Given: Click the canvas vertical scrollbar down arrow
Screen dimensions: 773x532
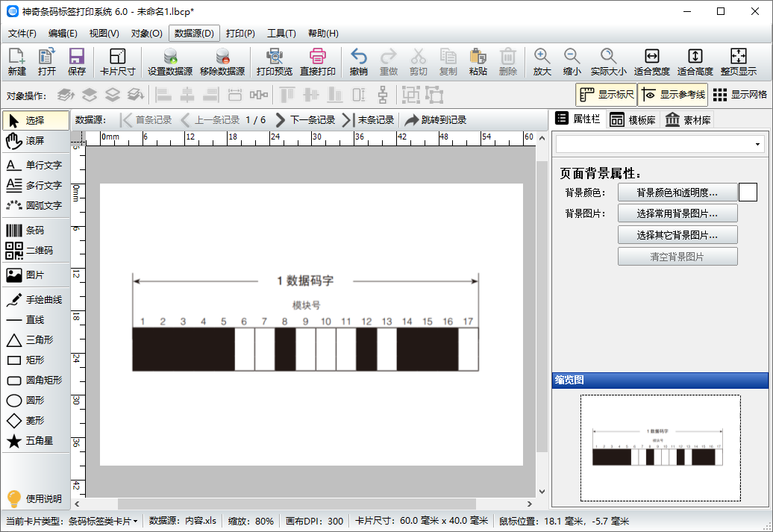Looking at the screenshot, I should coord(542,492).
